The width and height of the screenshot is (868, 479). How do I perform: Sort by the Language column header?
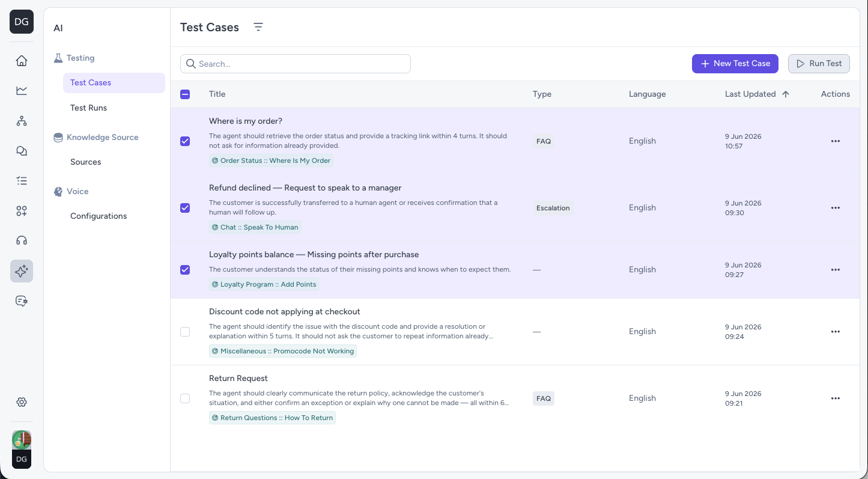647,94
